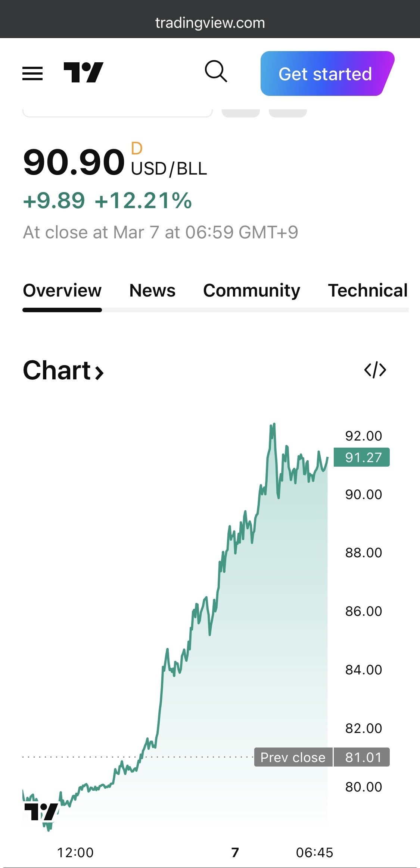Click the 91.27 current price label
The height and width of the screenshot is (868, 420).
pyautogui.click(x=361, y=457)
